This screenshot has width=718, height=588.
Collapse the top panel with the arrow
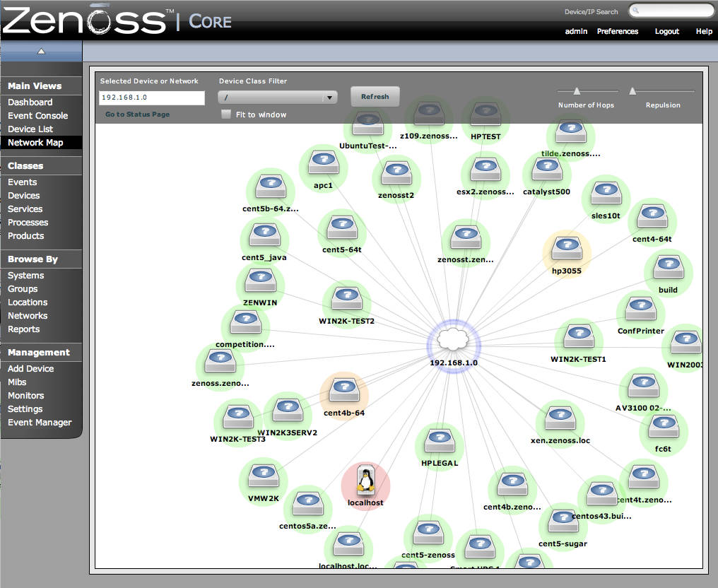(x=41, y=51)
